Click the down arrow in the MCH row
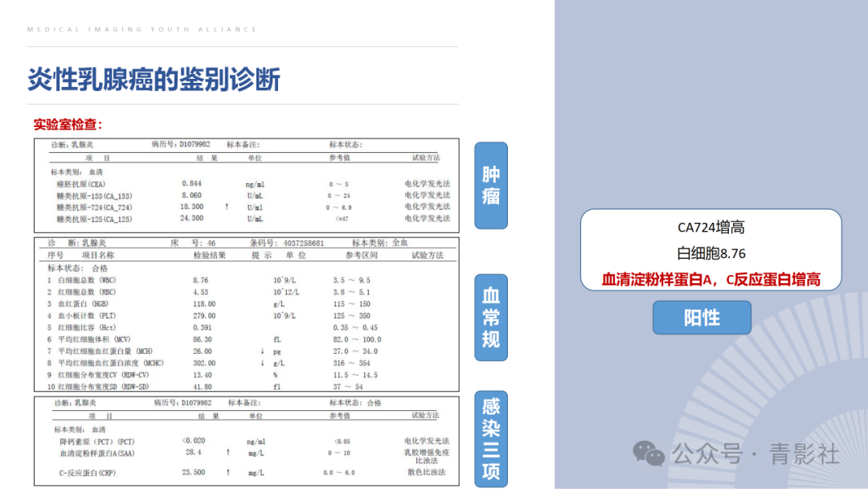868x489 pixels. [x=262, y=351]
